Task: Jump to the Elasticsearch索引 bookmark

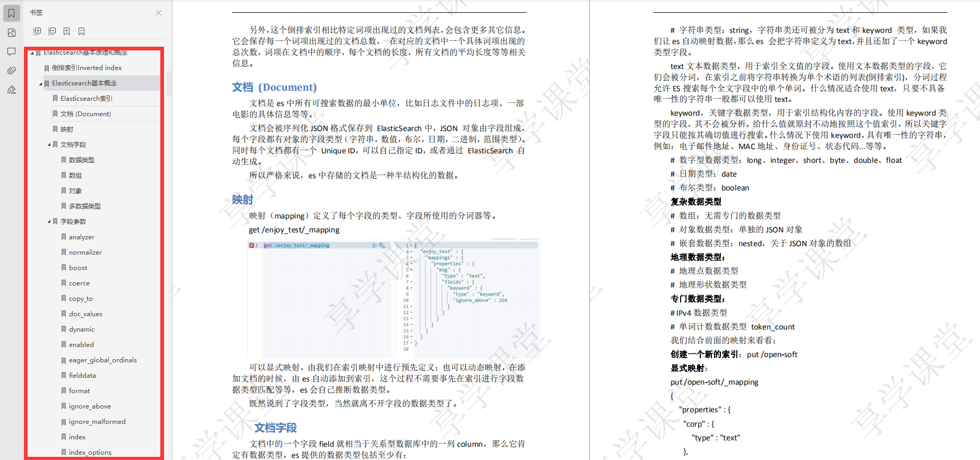Action: (87, 99)
